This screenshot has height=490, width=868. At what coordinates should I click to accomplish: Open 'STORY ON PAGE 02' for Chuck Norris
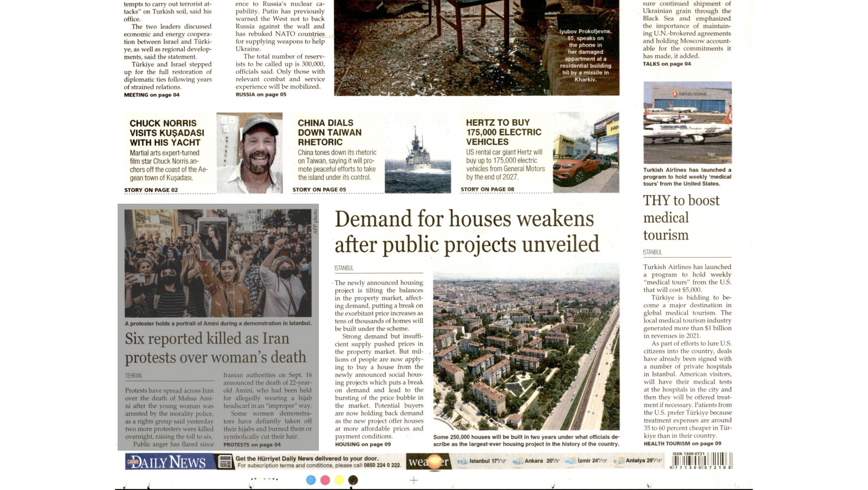coord(151,190)
